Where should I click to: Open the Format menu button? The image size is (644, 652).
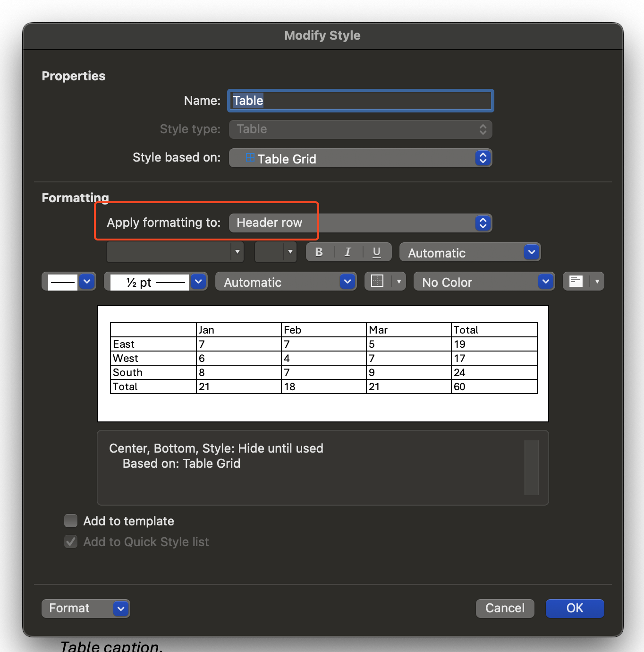coord(85,608)
